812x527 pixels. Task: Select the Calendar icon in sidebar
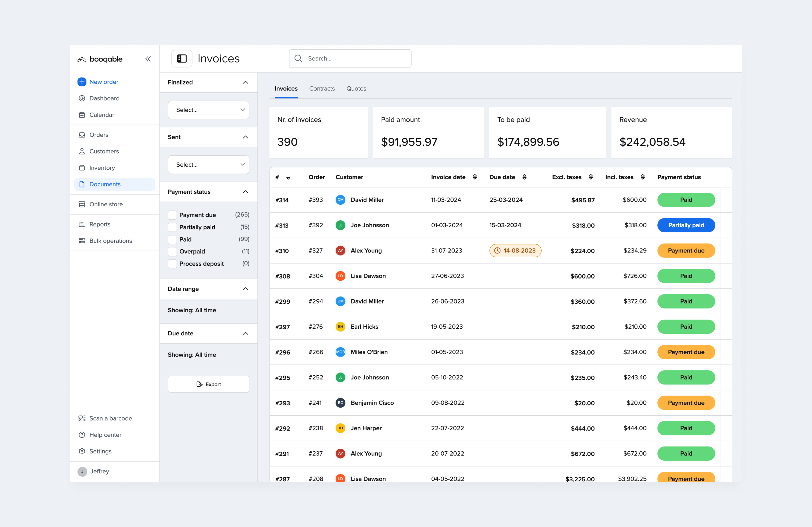pos(82,115)
